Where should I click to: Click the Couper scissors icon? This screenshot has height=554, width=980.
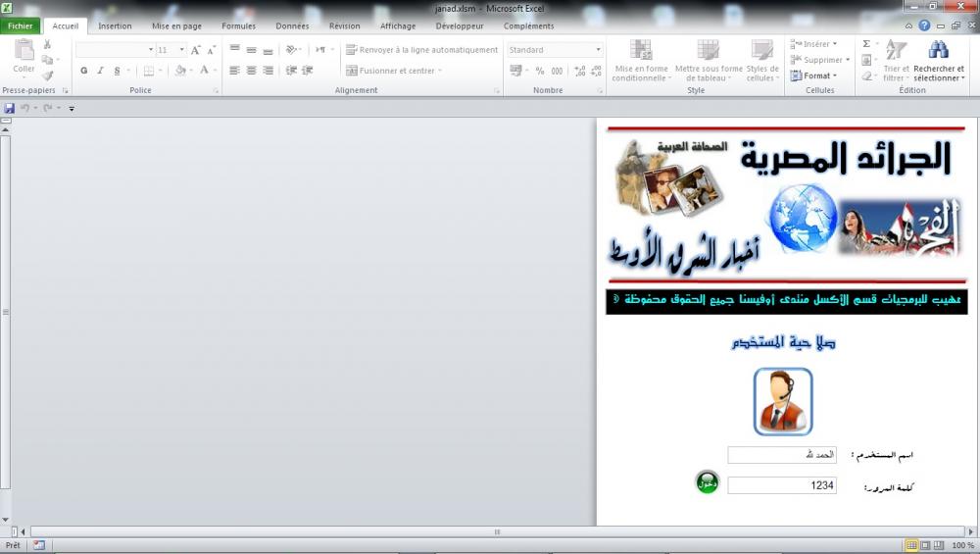pos(47,44)
